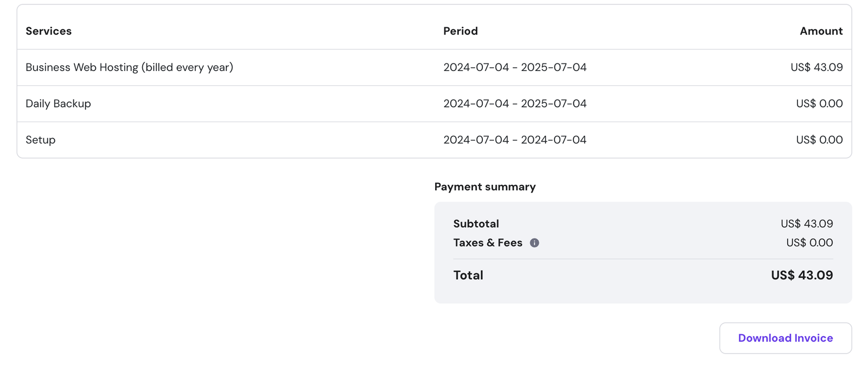Viewport: 868px width, 365px height.
Task: Select the Setup service name
Action: [41, 140]
